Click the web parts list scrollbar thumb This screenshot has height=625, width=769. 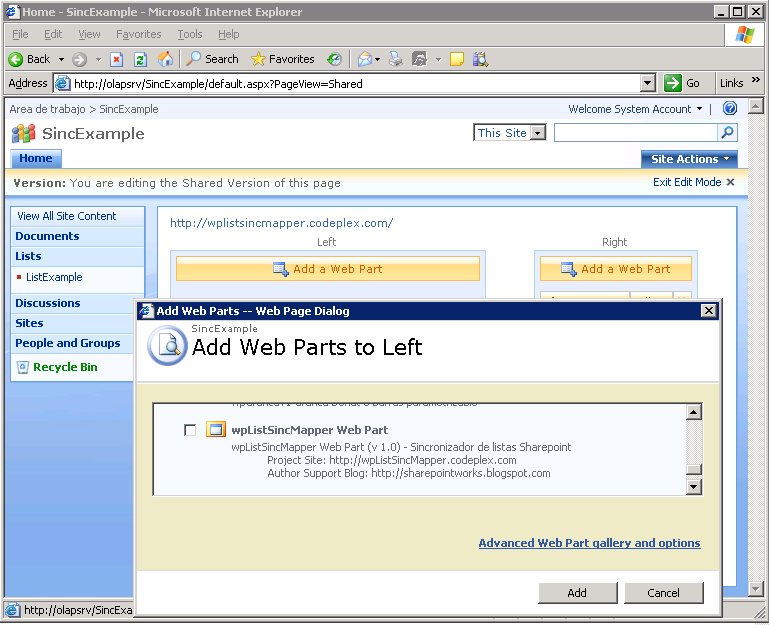(693, 469)
